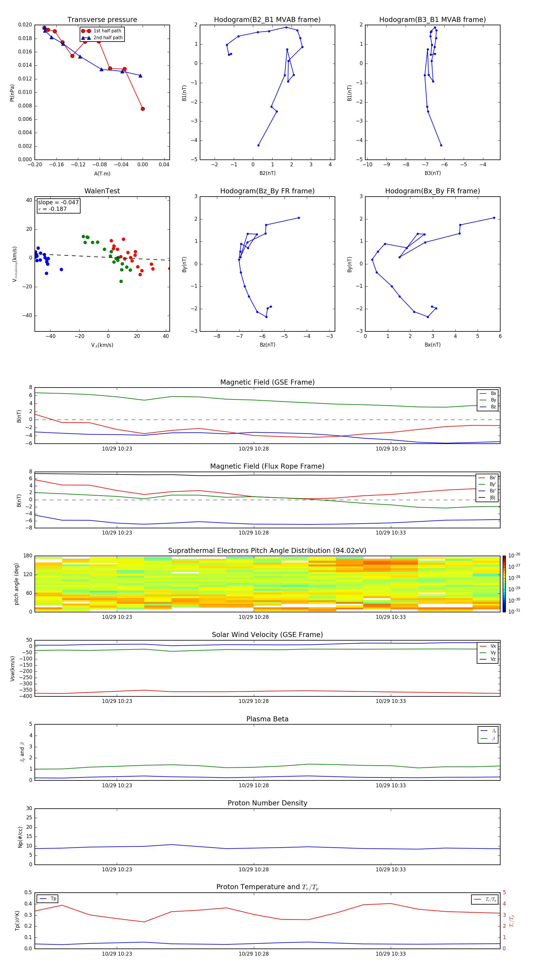Viewport: 535px width, 980px height.
Task: Click the 'Plasma Beta' plot title
Action: click(267, 719)
